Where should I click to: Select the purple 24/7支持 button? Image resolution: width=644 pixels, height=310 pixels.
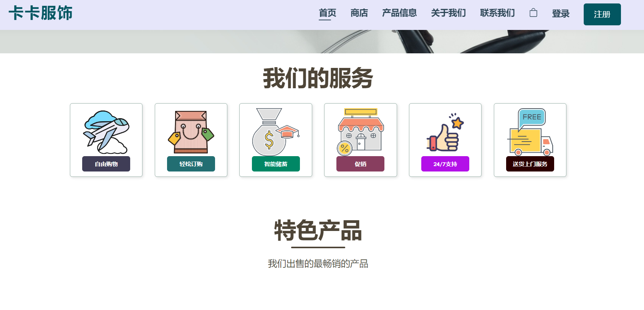pyautogui.click(x=445, y=164)
